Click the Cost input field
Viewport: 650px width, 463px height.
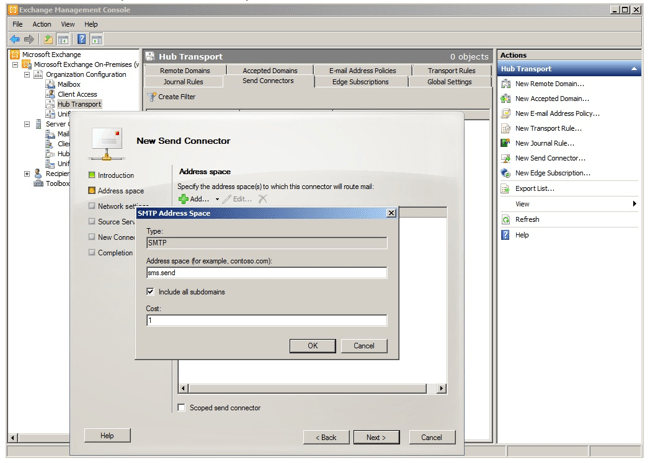click(x=267, y=320)
